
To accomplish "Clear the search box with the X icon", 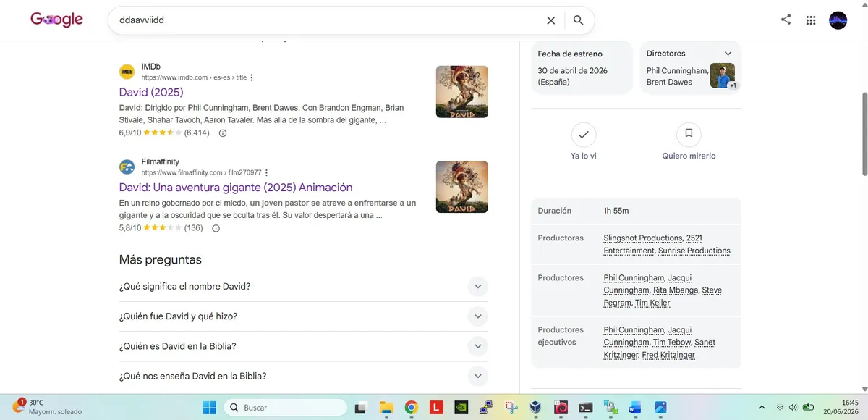I will (x=550, y=20).
